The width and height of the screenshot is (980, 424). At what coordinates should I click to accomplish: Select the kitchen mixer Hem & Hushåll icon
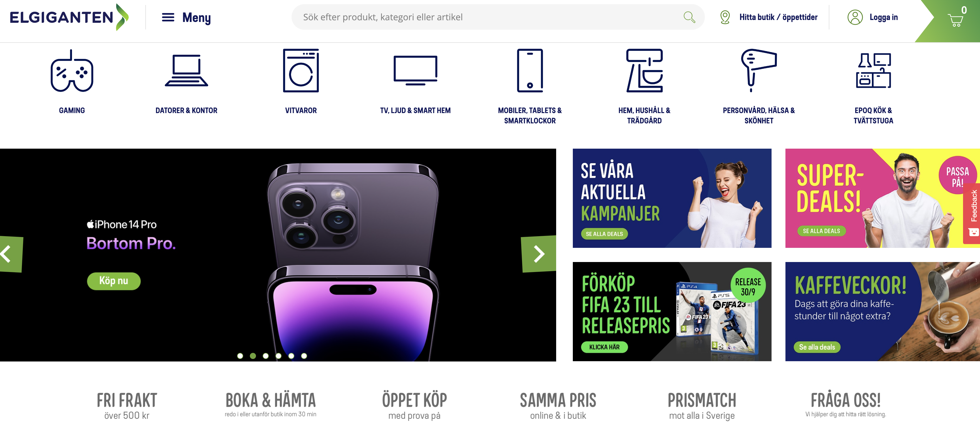(644, 71)
